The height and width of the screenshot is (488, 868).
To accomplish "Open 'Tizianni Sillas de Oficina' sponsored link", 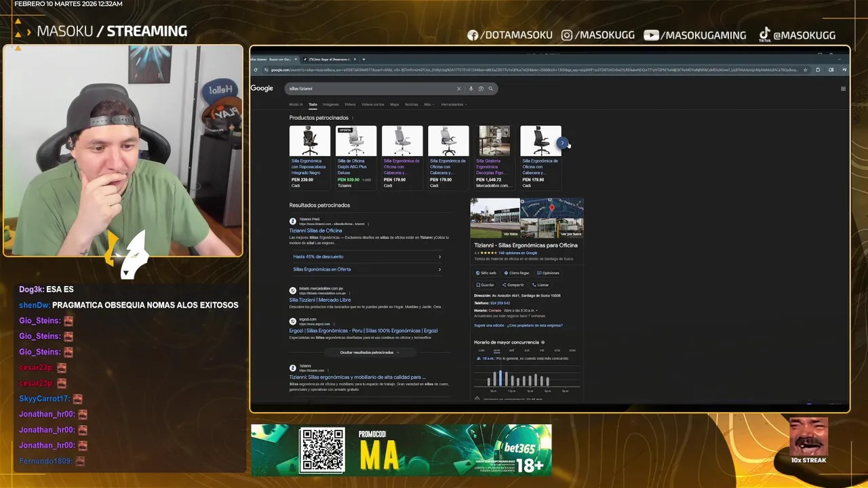I will (x=315, y=230).
